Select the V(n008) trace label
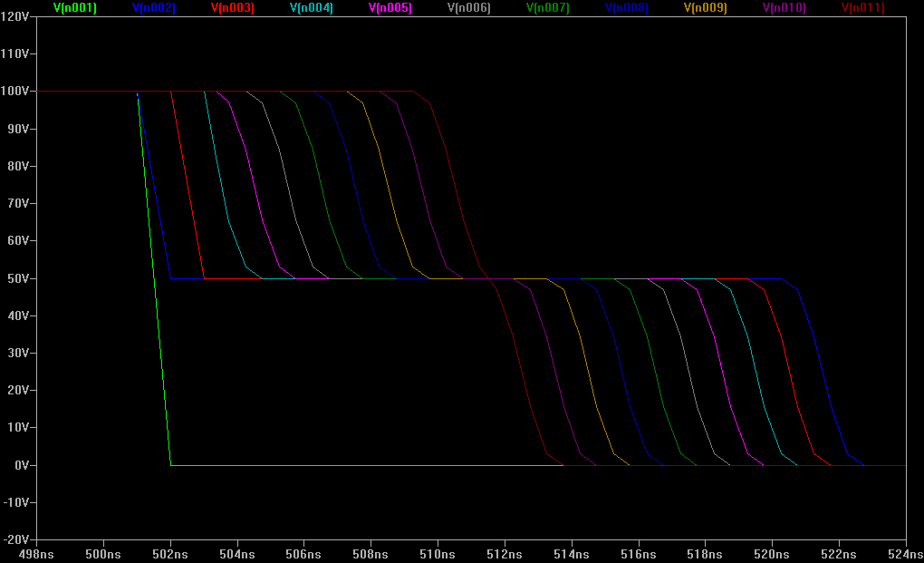Image resolution: width=924 pixels, height=563 pixels. (x=626, y=7)
